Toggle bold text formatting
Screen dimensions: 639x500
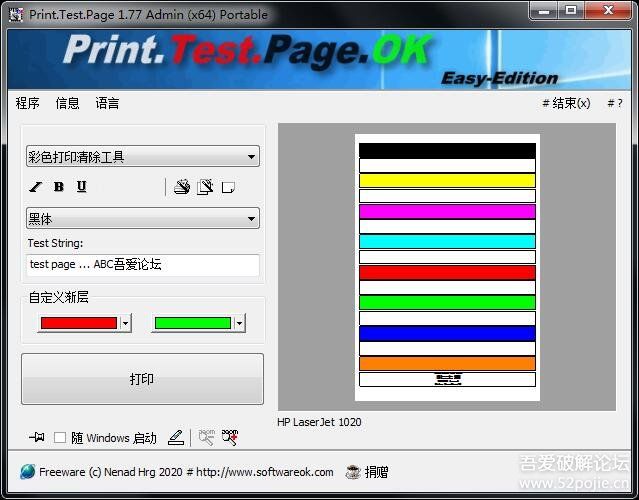(x=59, y=187)
